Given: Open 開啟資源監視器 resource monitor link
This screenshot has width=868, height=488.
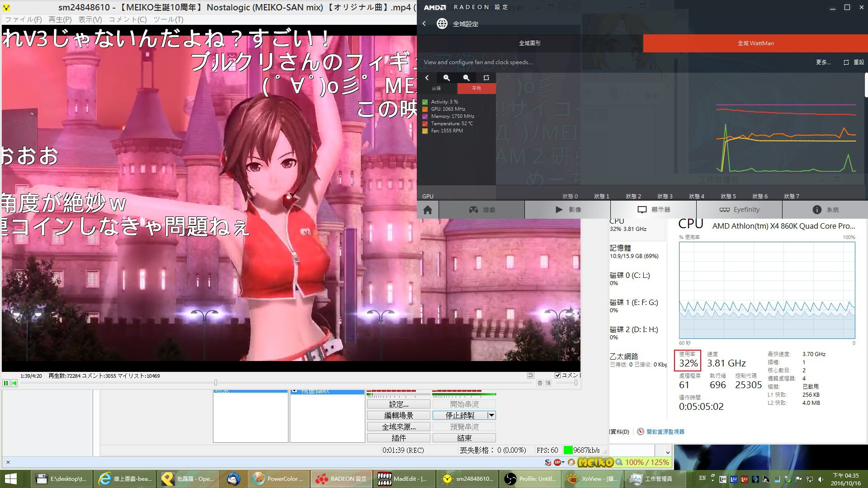Looking at the screenshot, I should (x=665, y=432).
